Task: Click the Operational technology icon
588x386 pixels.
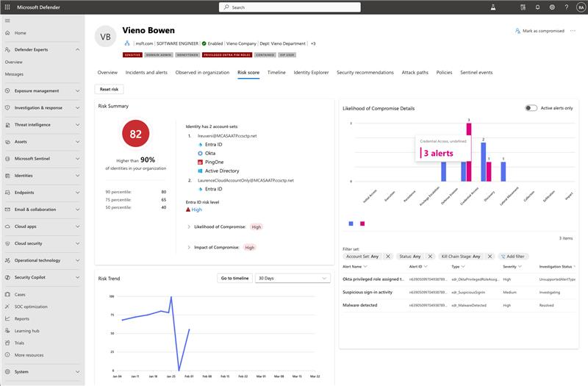Action: coord(7,260)
